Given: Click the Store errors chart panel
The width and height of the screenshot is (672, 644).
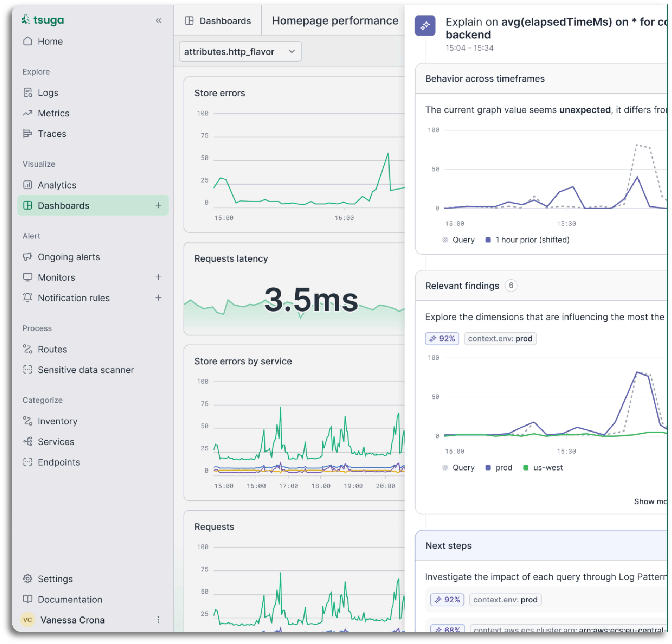Looking at the screenshot, I should point(294,155).
